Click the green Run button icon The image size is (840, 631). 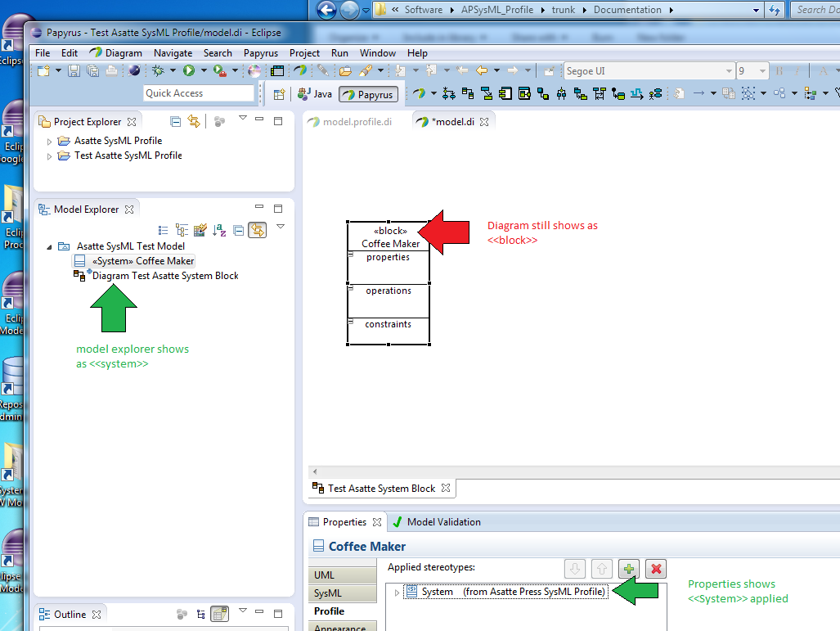[189, 70]
